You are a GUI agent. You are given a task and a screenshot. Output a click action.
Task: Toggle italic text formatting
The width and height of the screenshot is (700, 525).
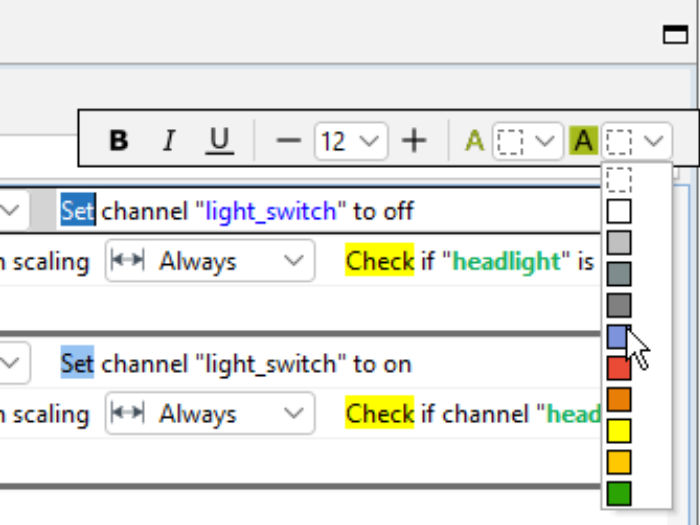click(169, 141)
